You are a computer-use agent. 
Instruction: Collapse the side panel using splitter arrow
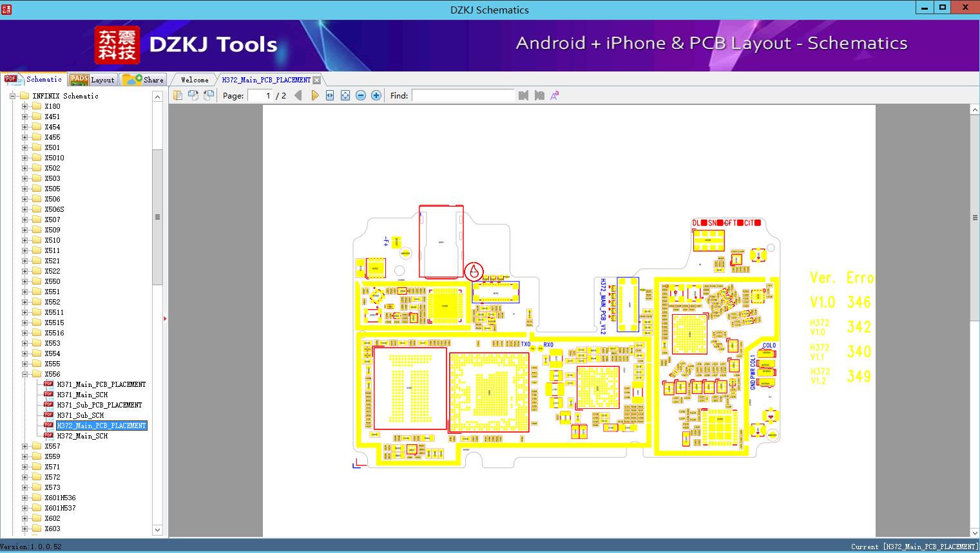[165, 318]
